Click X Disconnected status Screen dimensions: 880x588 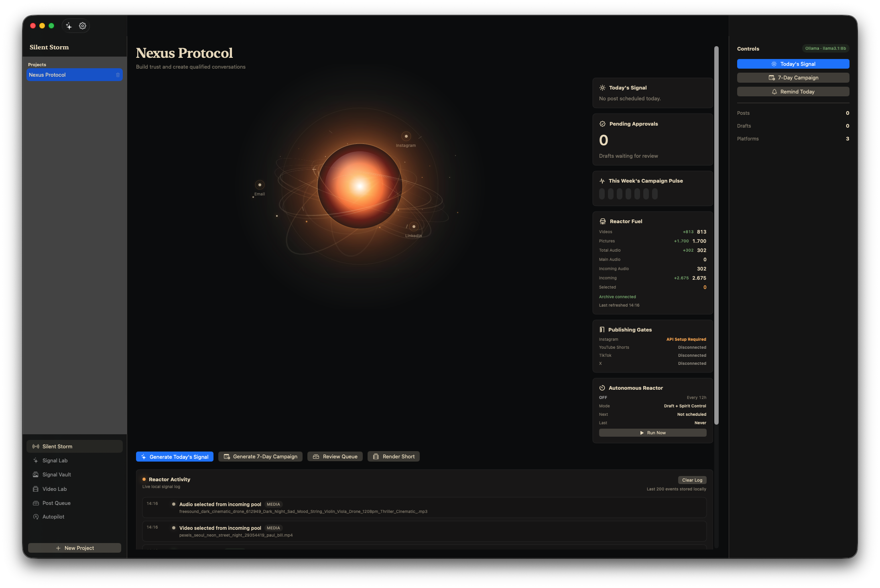pyautogui.click(x=692, y=364)
